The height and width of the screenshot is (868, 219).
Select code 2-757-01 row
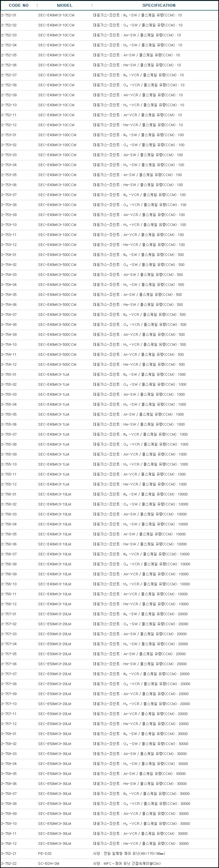110,614
